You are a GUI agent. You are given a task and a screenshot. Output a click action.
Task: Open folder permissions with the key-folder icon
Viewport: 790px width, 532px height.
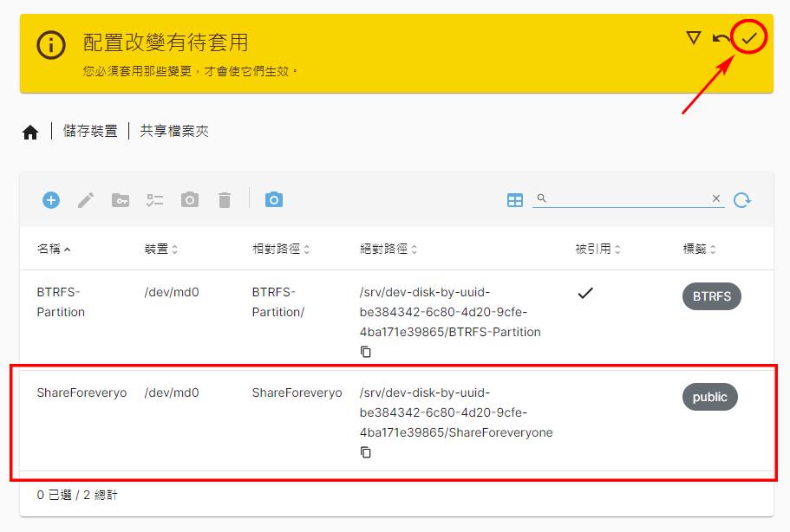click(121, 200)
